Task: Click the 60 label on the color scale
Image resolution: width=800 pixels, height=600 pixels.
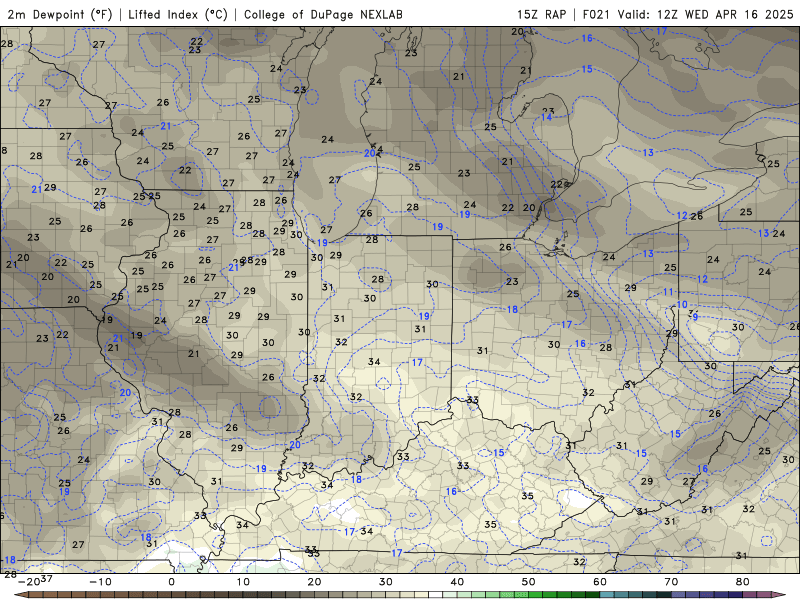Action: tap(600, 582)
